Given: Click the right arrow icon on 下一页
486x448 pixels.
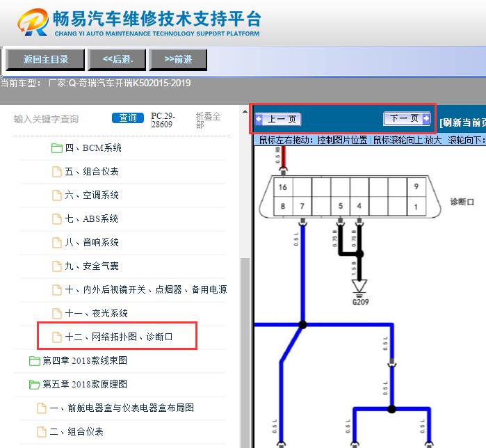Looking at the screenshot, I should [x=426, y=118].
